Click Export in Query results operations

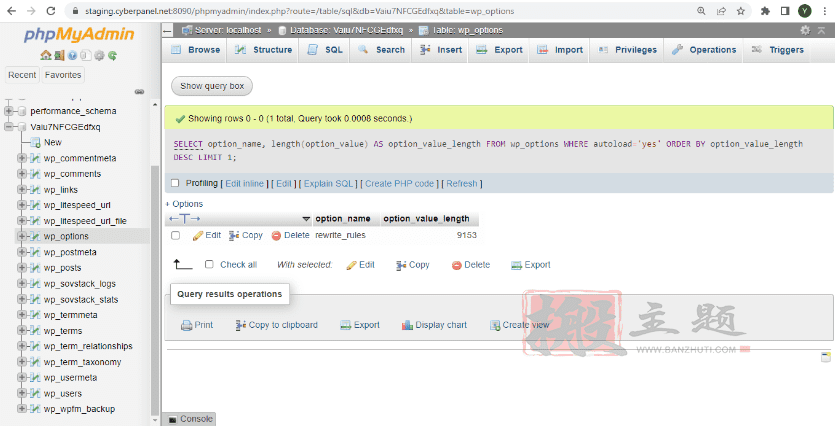pyautogui.click(x=360, y=325)
